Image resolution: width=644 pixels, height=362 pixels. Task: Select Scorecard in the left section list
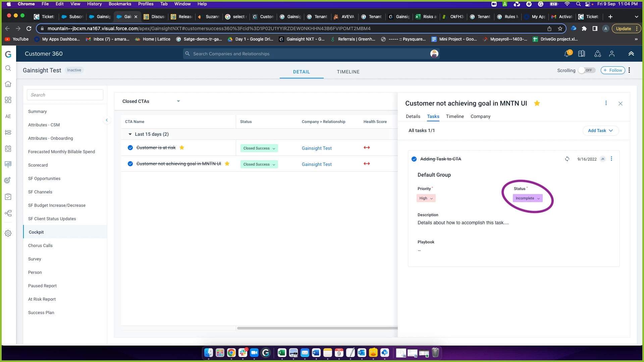[38, 165]
